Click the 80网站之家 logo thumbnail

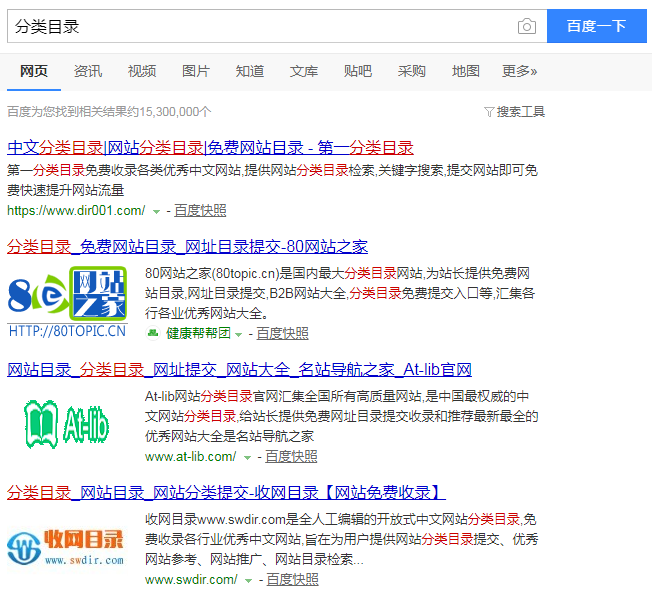pos(67,302)
